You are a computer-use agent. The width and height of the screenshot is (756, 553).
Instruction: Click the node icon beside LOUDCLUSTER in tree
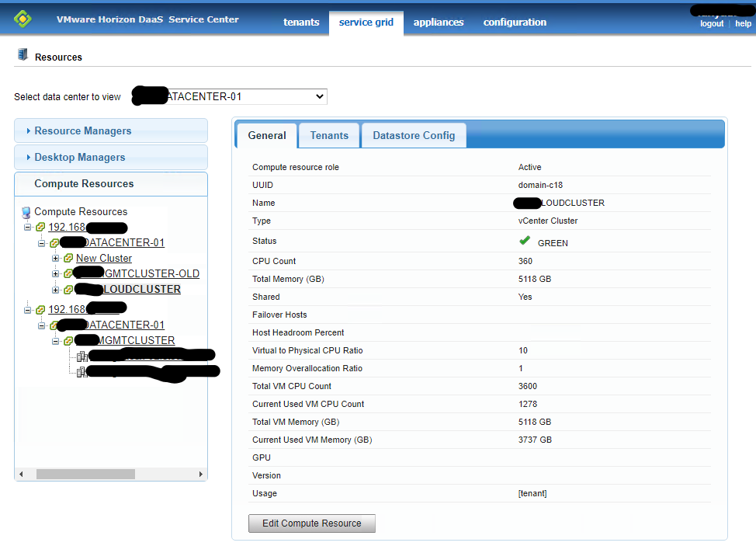pos(68,290)
